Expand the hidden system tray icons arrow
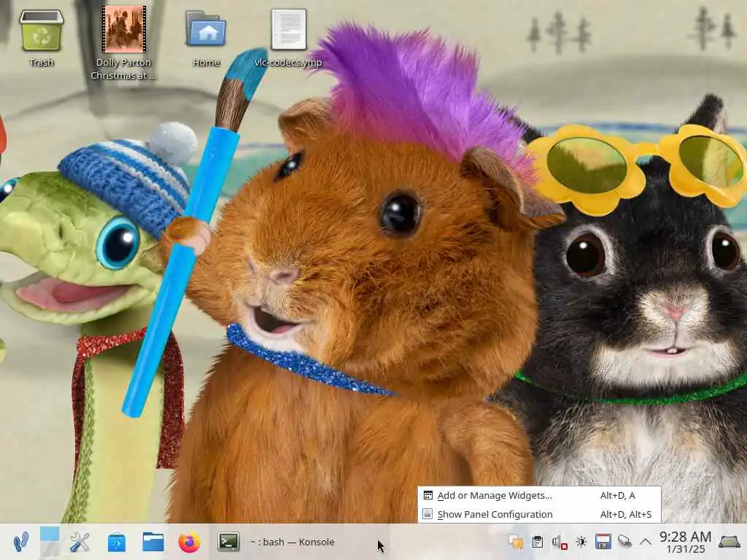Image resolution: width=747 pixels, height=560 pixels. [x=646, y=542]
